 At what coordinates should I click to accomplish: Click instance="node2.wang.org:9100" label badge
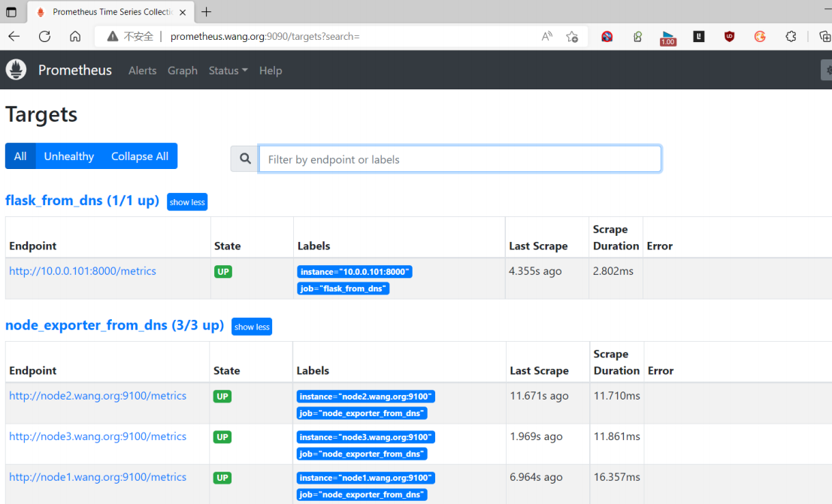coord(365,397)
